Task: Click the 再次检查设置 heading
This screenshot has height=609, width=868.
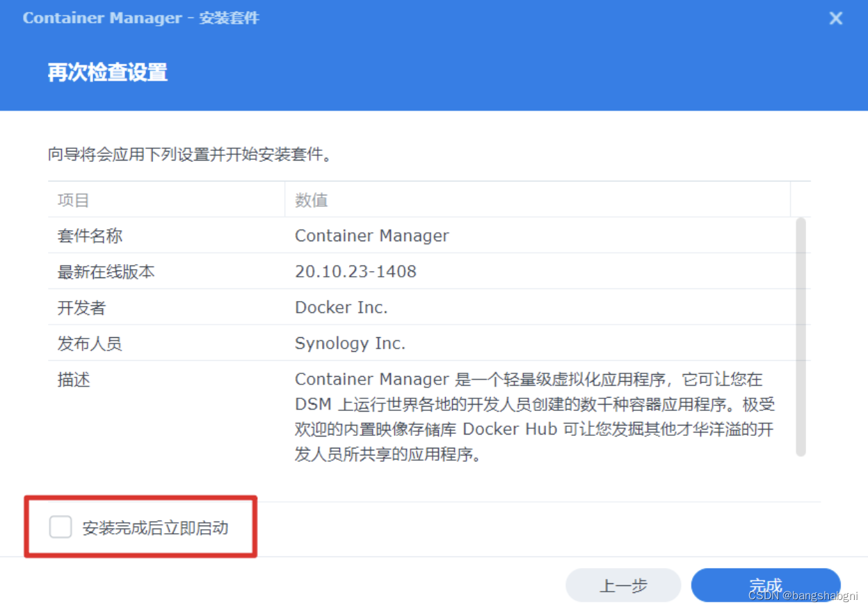Action: tap(108, 72)
